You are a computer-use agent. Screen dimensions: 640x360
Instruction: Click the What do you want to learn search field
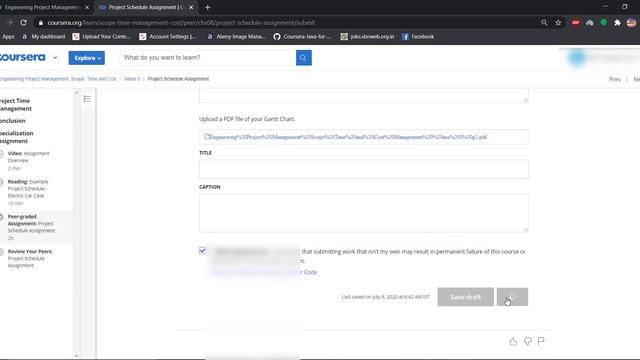coord(207,58)
